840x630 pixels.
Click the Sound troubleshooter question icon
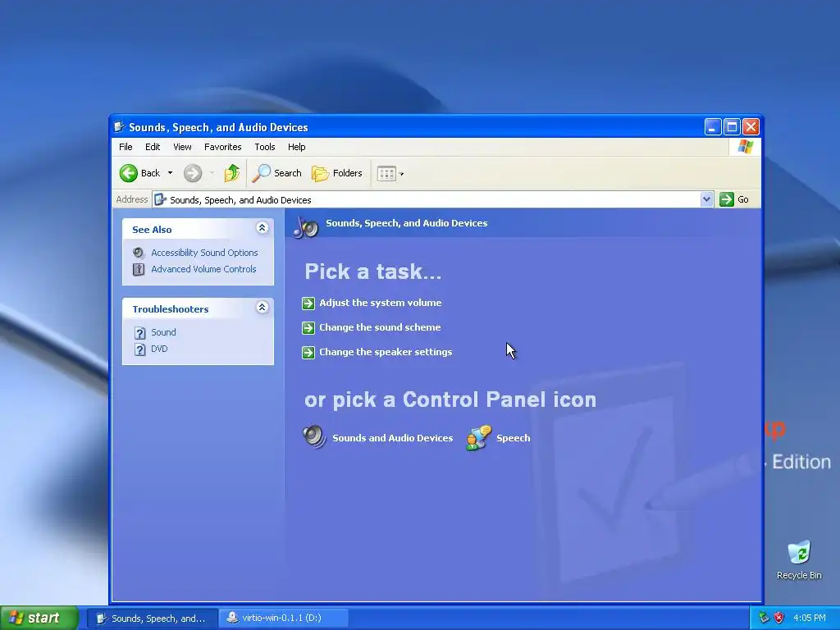click(x=139, y=333)
